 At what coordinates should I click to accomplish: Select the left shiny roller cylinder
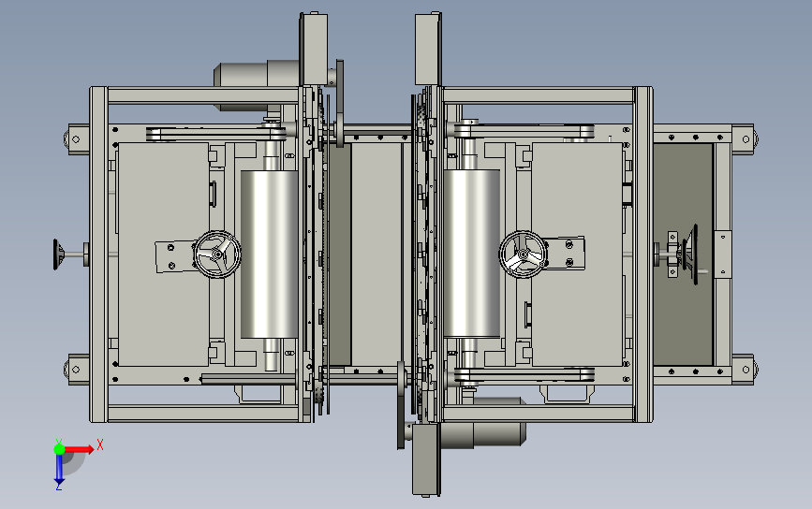[x=270, y=254]
